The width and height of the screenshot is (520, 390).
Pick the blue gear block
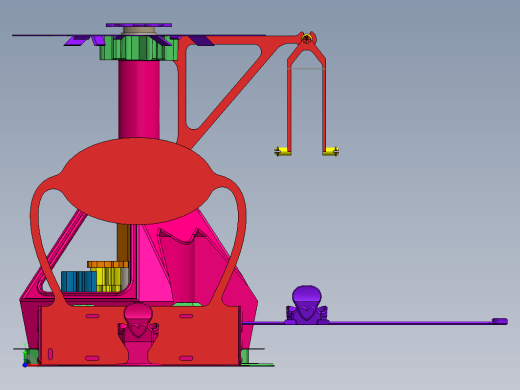click(x=79, y=282)
